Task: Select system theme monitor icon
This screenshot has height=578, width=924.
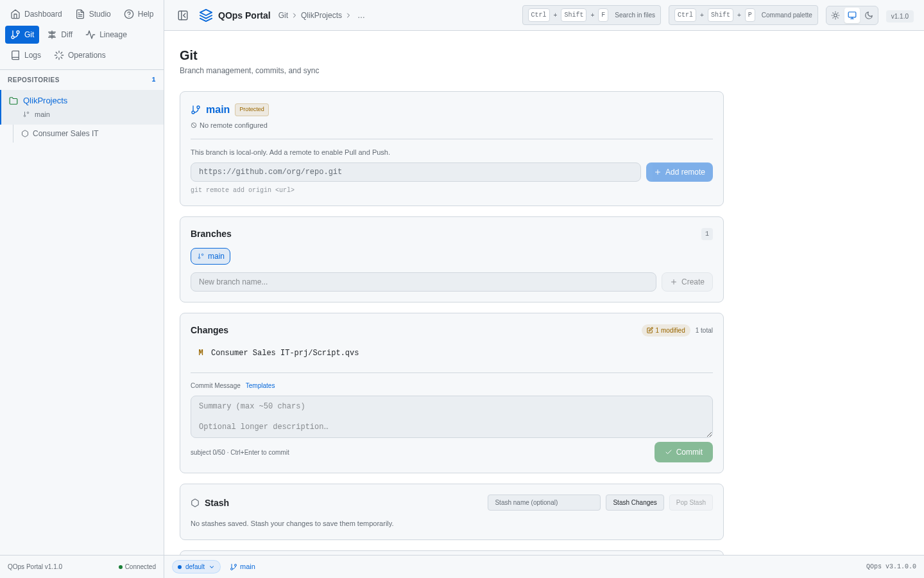Action: pyautogui.click(x=852, y=15)
